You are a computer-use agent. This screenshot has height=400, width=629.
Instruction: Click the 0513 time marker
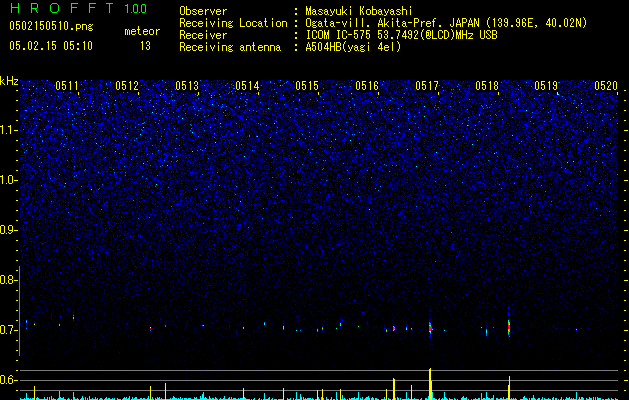point(187,86)
